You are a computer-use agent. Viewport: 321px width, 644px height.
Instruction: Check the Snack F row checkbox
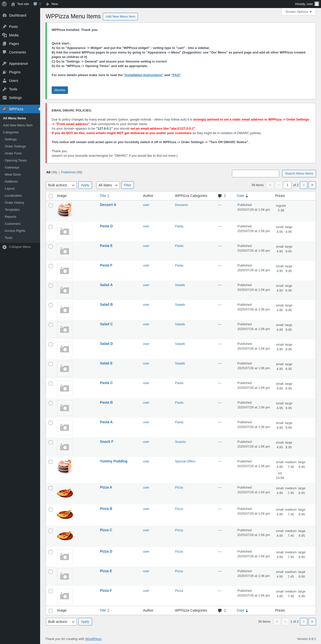point(51,442)
